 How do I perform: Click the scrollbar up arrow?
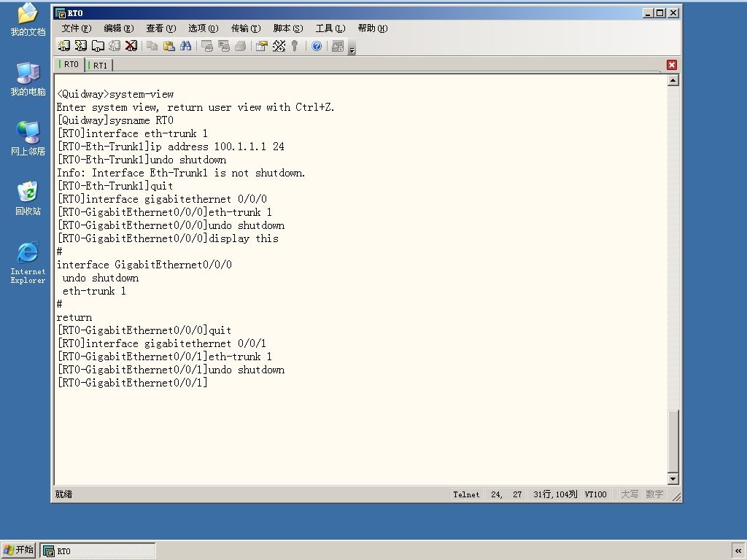(673, 80)
